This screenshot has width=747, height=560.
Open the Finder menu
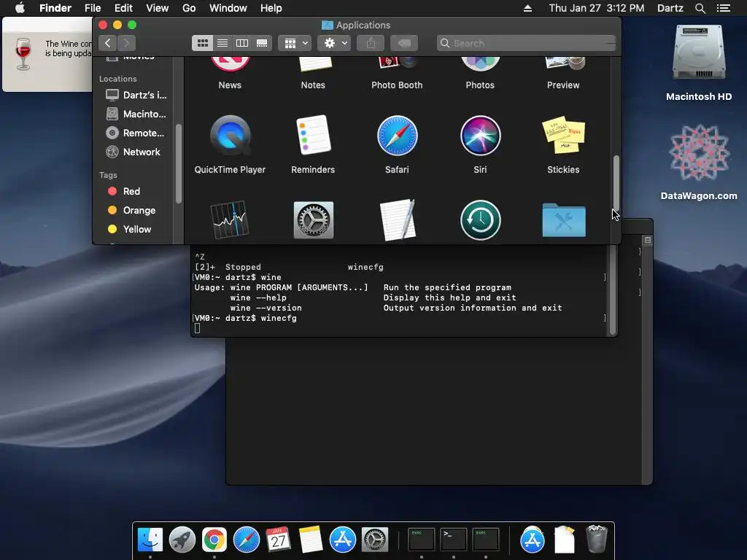[x=55, y=8]
